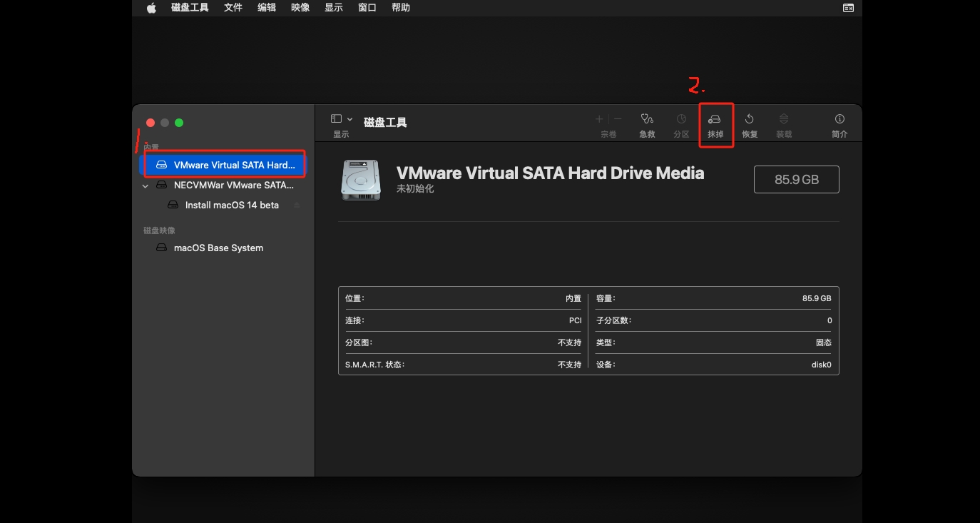980x523 pixels.
Task: Click the 固态 type value
Action: point(824,342)
